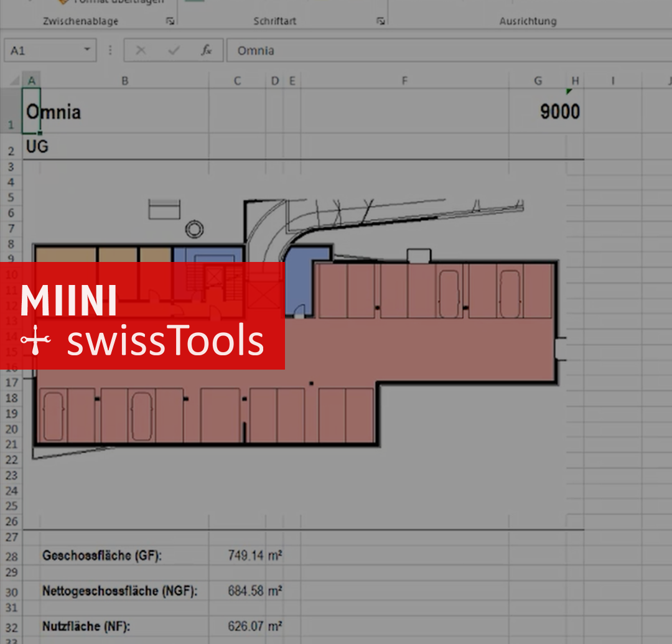Select row 29 header
The width and height of the screenshot is (672, 644).
[x=11, y=572]
